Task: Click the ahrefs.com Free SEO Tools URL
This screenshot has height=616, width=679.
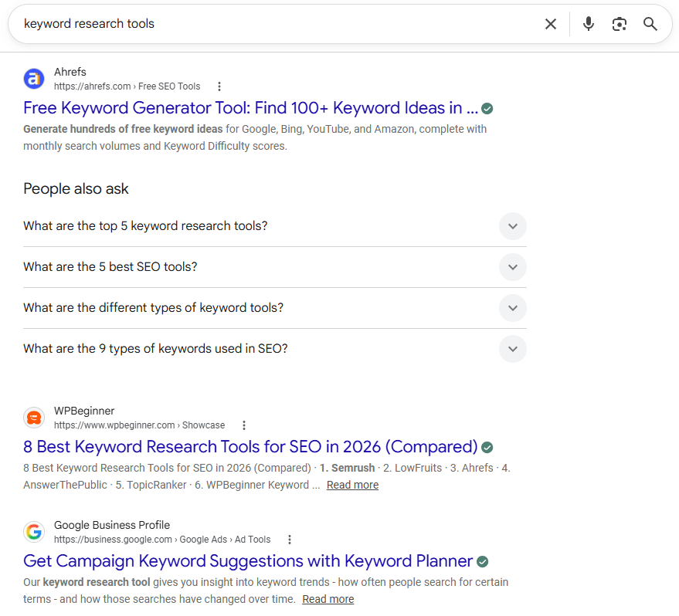Action: [127, 86]
